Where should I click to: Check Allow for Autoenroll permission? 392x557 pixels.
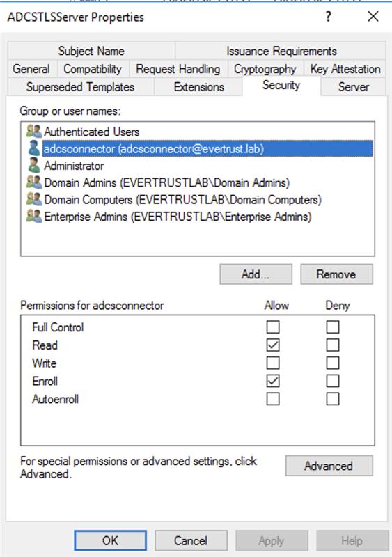tap(273, 399)
